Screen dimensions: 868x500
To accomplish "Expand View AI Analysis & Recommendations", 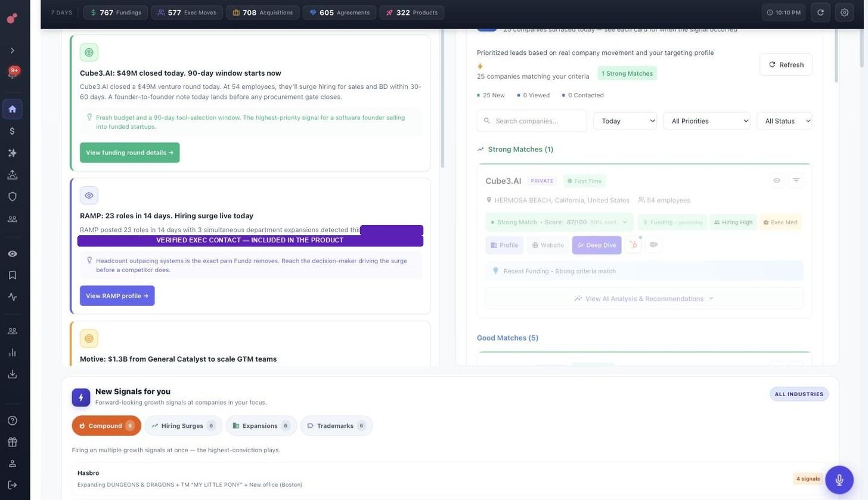I will pyautogui.click(x=644, y=298).
